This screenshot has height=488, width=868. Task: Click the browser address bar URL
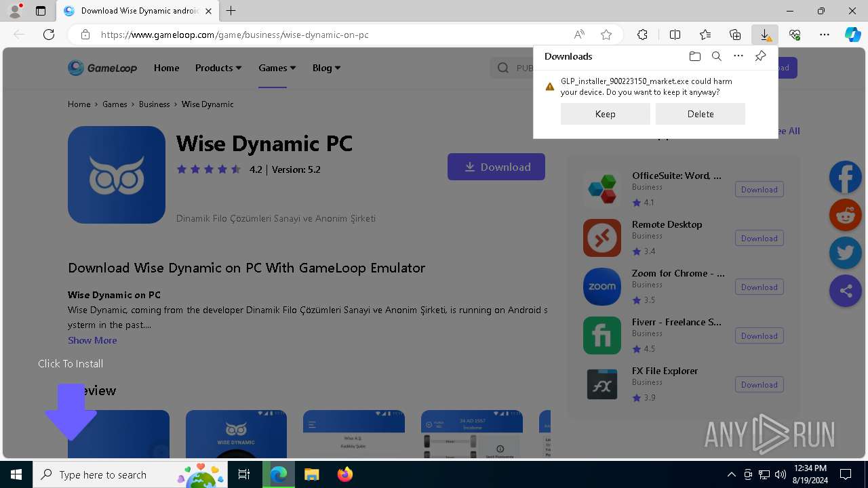tap(235, 35)
